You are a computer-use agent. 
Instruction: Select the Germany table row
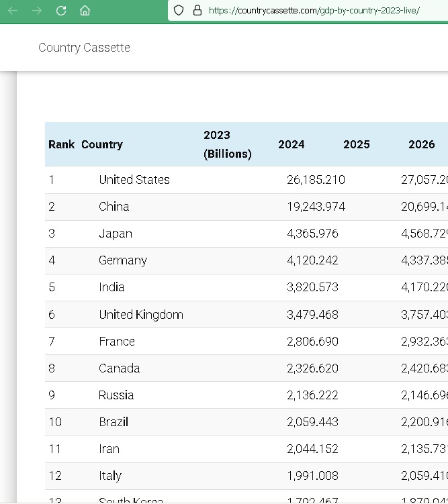pyautogui.click(x=247, y=260)
